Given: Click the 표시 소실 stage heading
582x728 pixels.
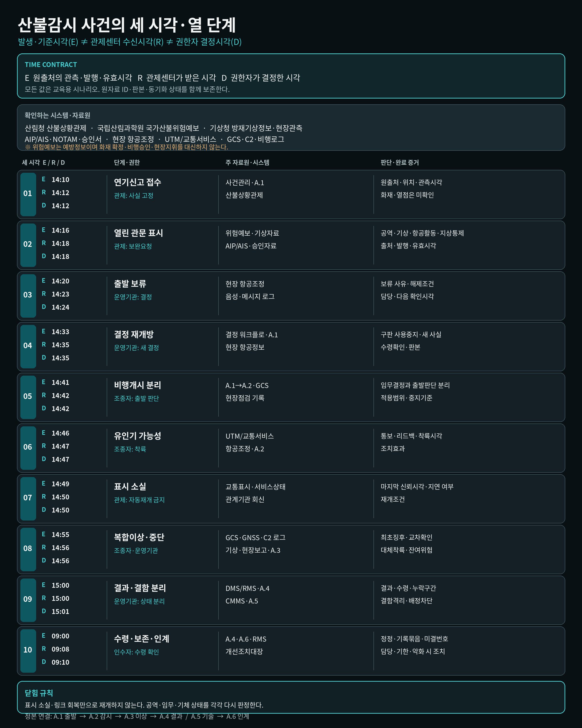Looking at the screenshot, I should coord(130,486).
